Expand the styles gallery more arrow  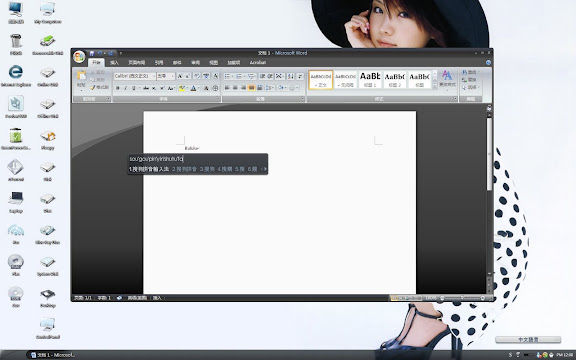pyautogui.click(x=435, y=86)
